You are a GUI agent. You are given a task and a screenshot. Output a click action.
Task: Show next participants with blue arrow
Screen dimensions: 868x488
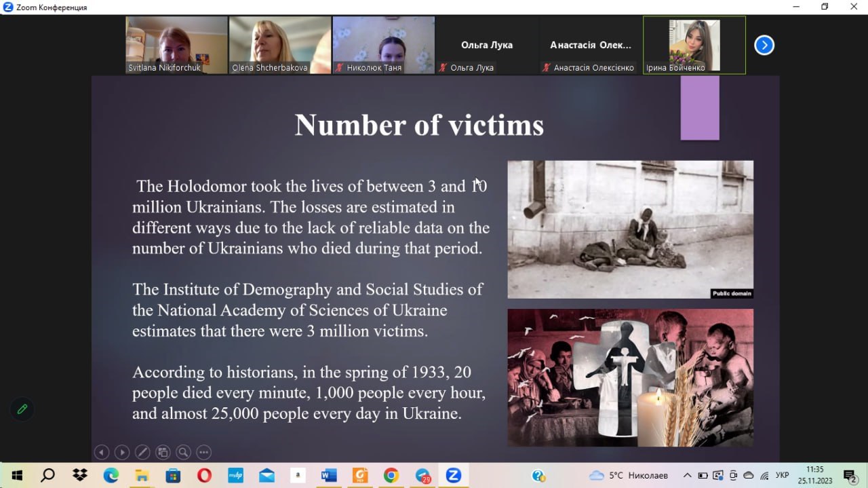(x=764, y=45)
